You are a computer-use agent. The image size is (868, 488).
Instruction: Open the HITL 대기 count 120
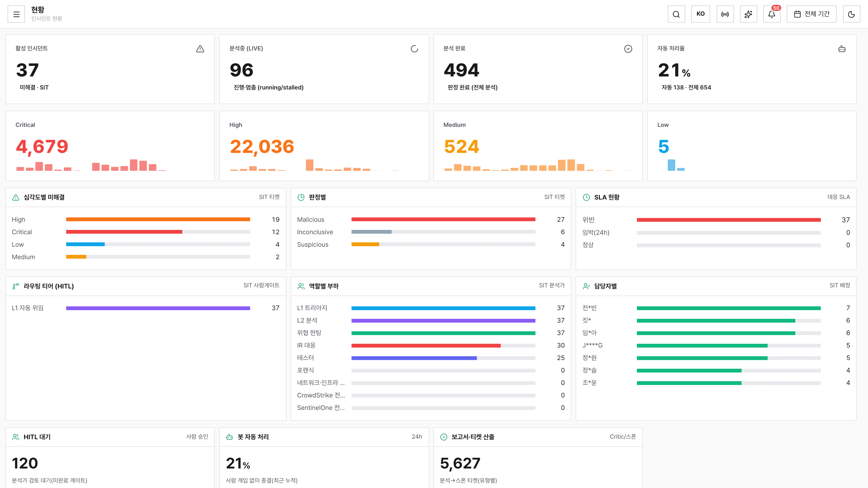[x=25, y=463]
